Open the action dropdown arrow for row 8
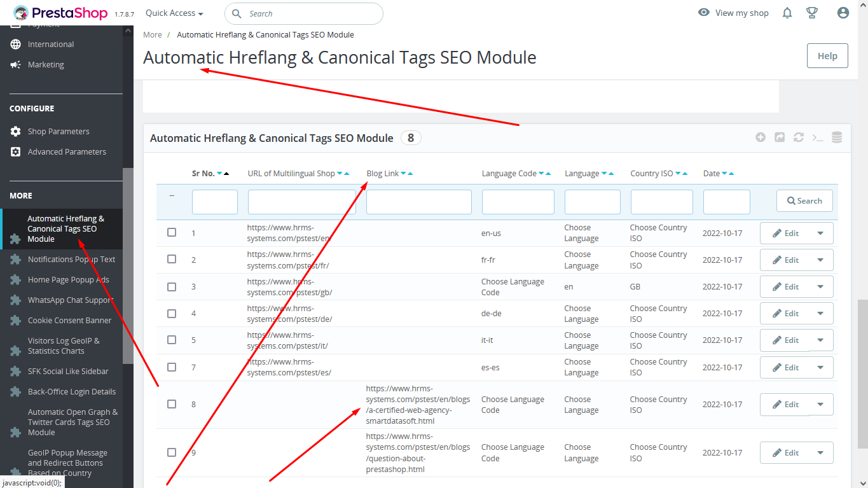 pyautogui.click(x=820, y=405)
